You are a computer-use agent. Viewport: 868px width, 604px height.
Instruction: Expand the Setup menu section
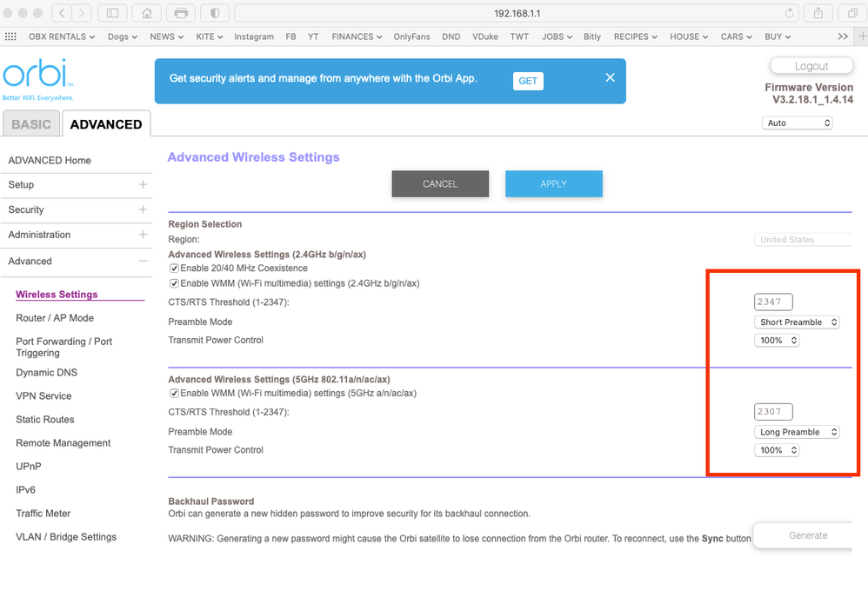point(143,184)
